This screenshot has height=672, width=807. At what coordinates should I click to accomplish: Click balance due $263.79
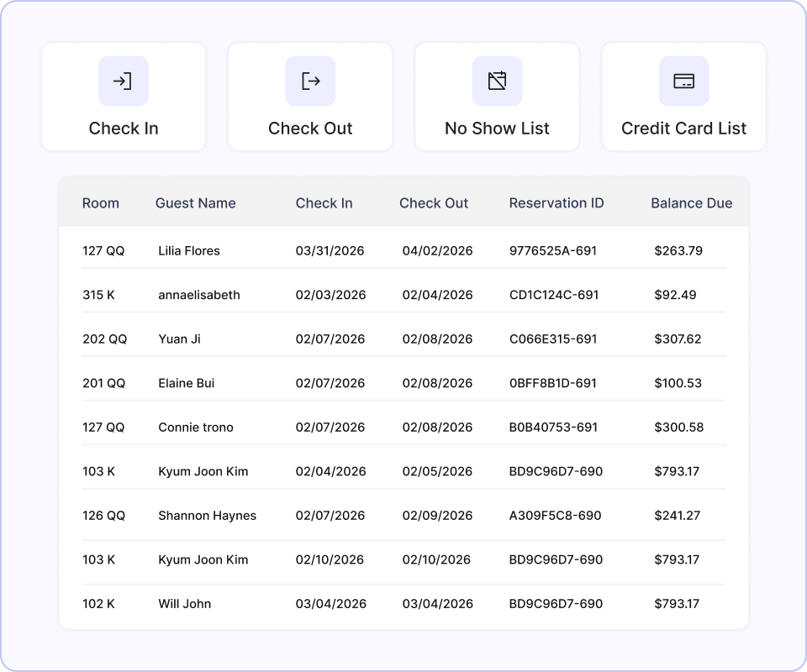tap(678, 251)
